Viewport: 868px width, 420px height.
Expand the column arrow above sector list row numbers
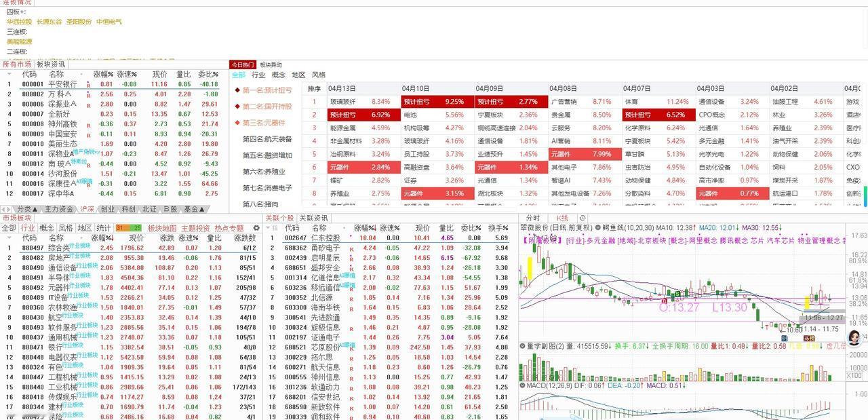(9, 238)
